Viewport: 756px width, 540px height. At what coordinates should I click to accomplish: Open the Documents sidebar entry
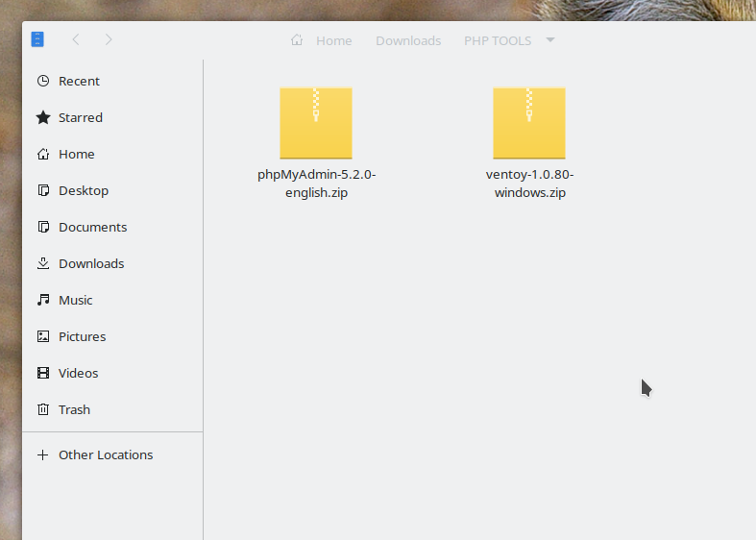pos(92,228)
